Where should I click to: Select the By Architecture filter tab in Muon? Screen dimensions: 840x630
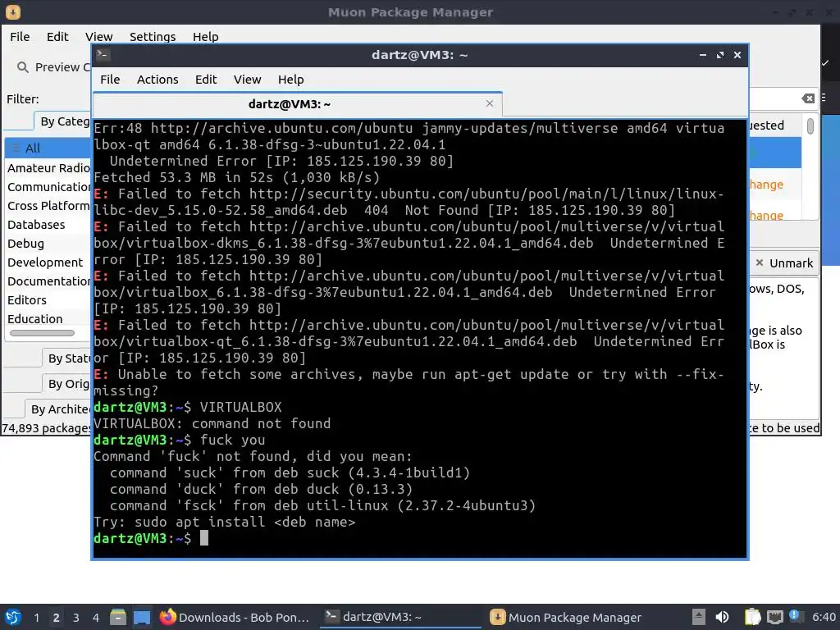click(58, 409)
